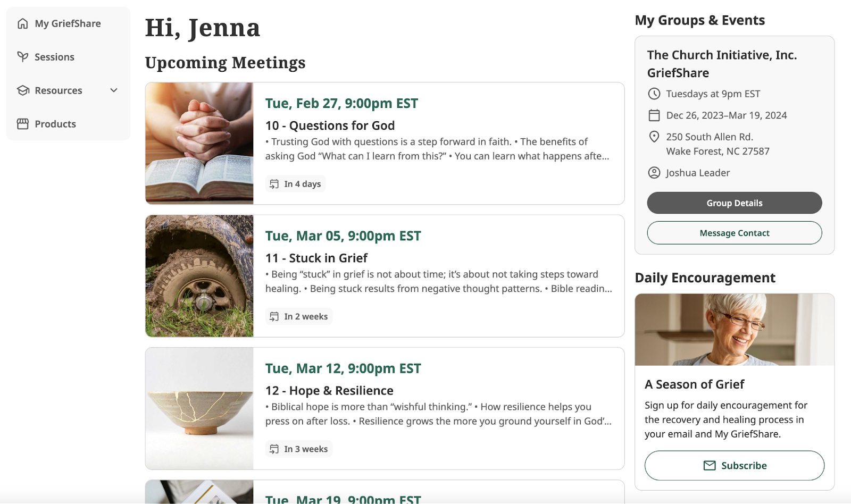Screen dimensions: 851x504
Task: Expand the Resources menu chevron
Action: tap(114, 90)
